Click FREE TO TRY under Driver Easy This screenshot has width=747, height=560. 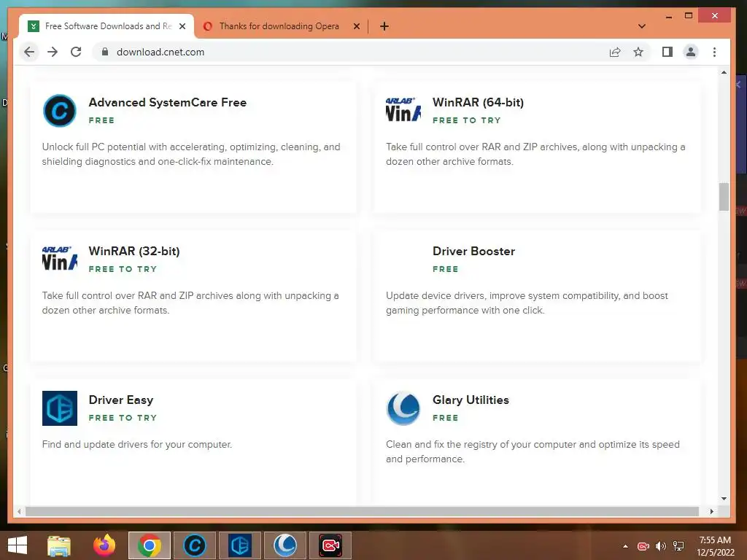click(x=123, y=418)
